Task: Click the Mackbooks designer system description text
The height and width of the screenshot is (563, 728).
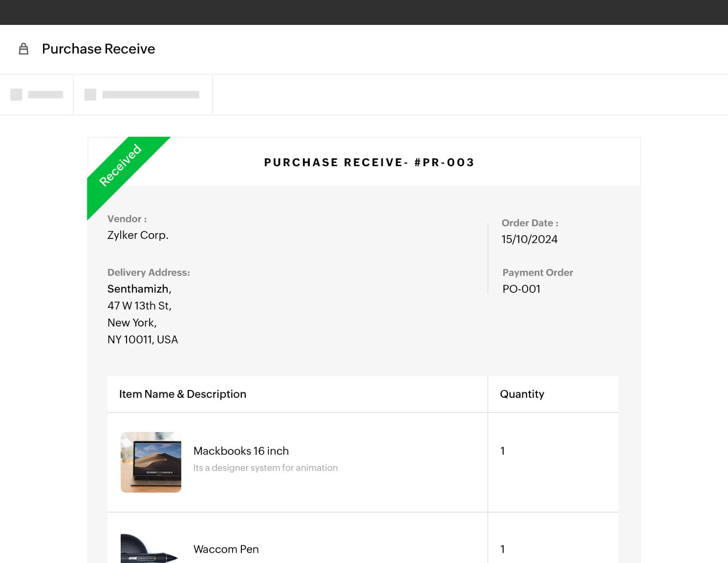Action: (266, 468)
